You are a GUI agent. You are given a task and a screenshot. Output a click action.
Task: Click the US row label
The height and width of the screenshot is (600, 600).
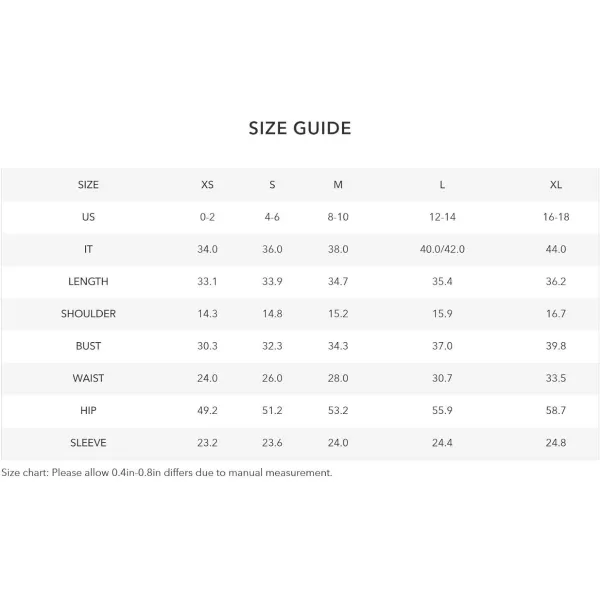88,217
